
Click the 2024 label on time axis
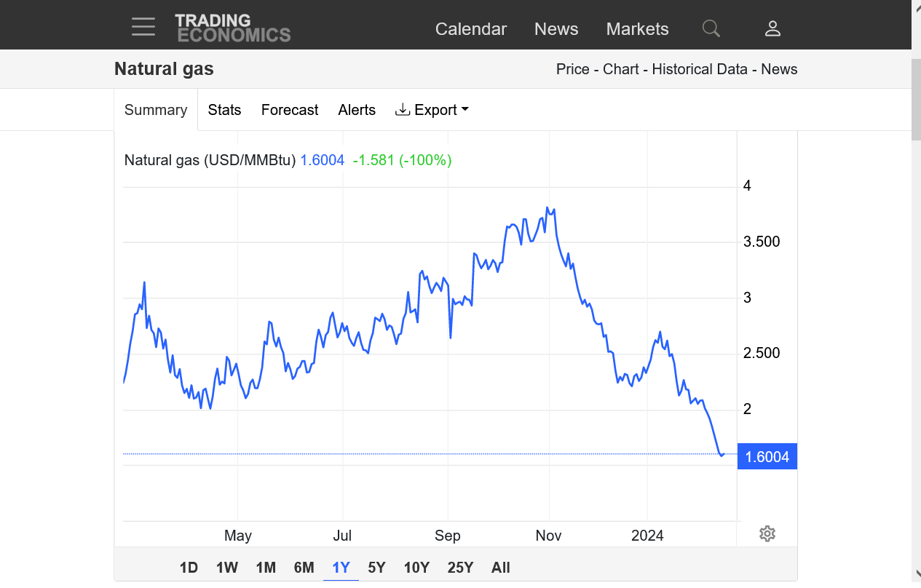647,536
